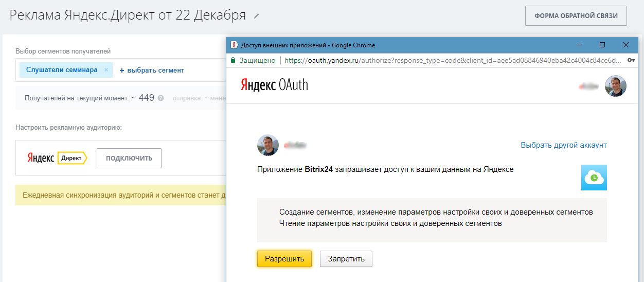Click the saved password key icon

tap(631, 60)
